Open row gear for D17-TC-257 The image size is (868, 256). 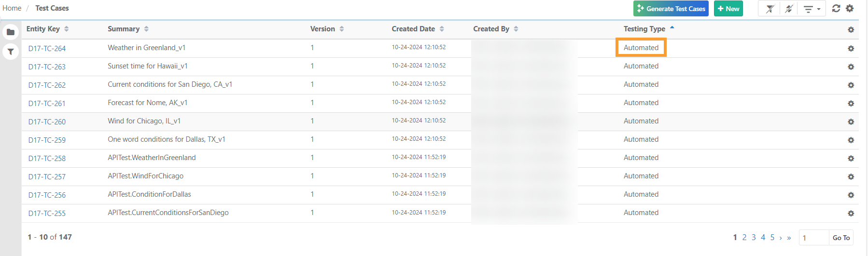click(851, 177)
